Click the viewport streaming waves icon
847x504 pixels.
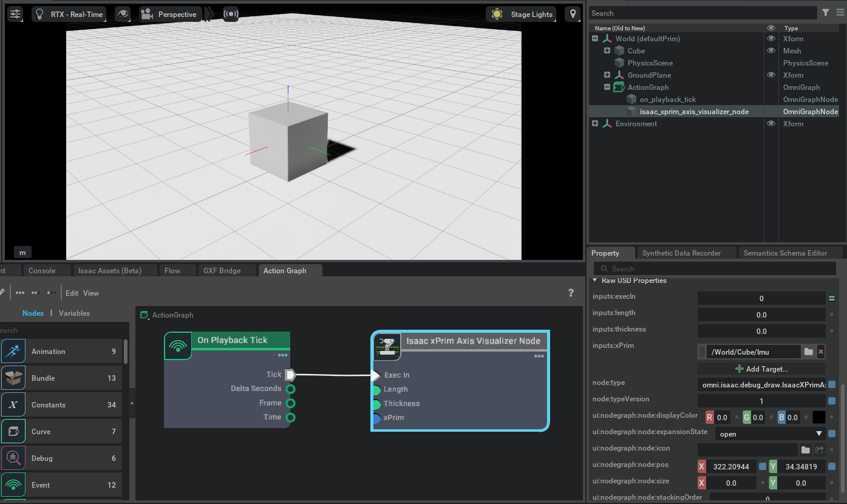[x=231, y=14]
